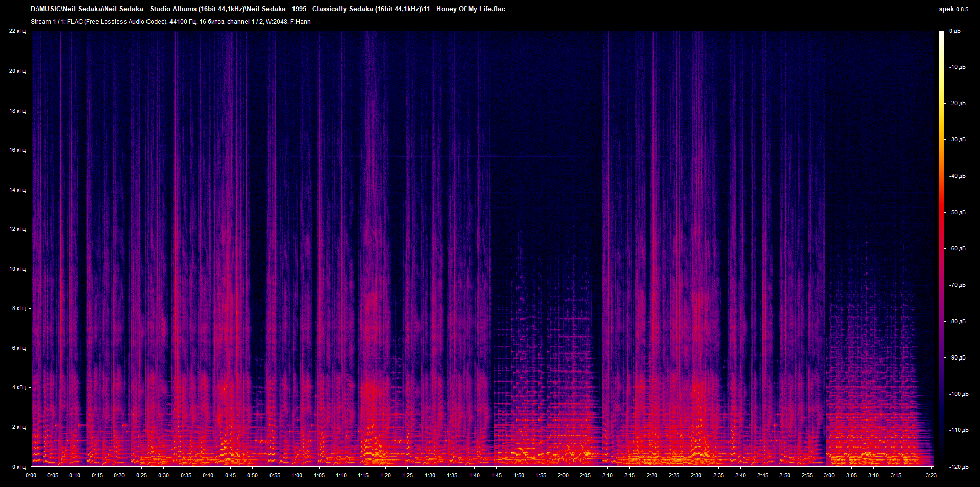The width and height of the screenshot is (980, 487).
Task: Click the -80 дБ legend label
Action: click(x=958, y=322)
